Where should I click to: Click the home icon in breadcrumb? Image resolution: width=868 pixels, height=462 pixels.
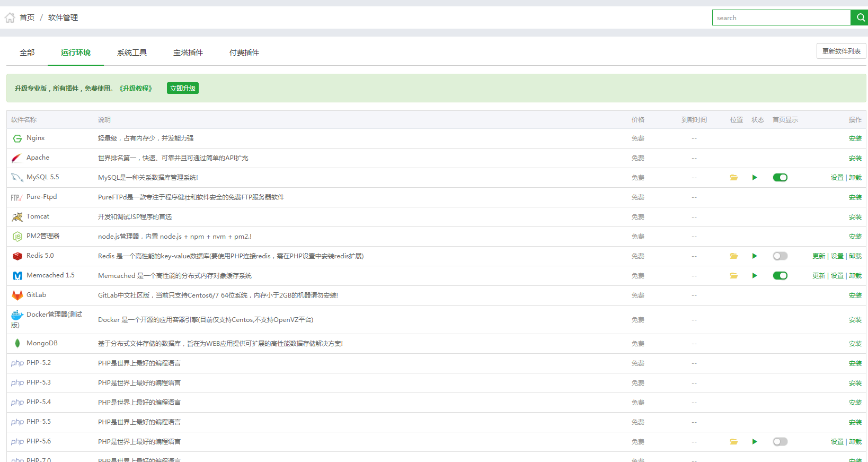coord(10,18)
